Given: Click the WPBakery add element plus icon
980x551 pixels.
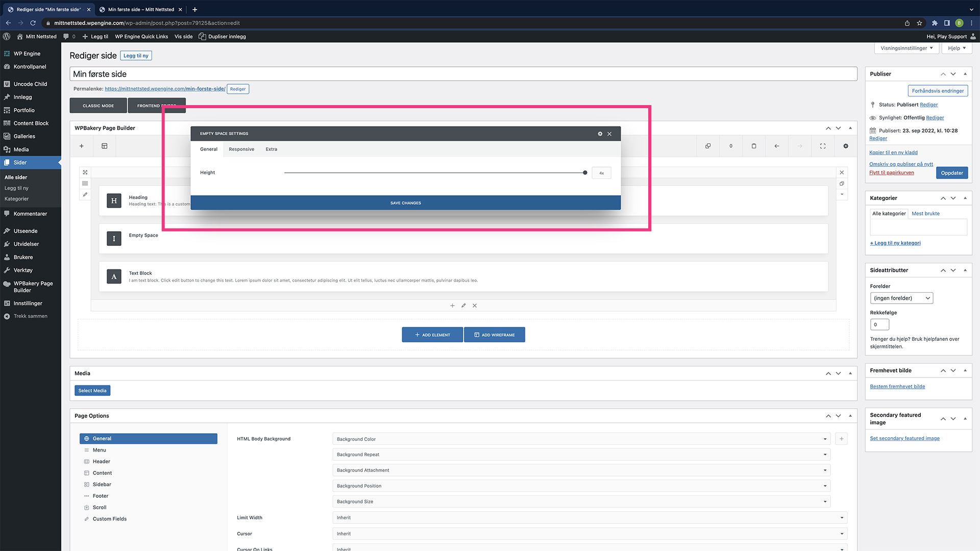Looking at the screenshot, I should click(x=81, y=146).
